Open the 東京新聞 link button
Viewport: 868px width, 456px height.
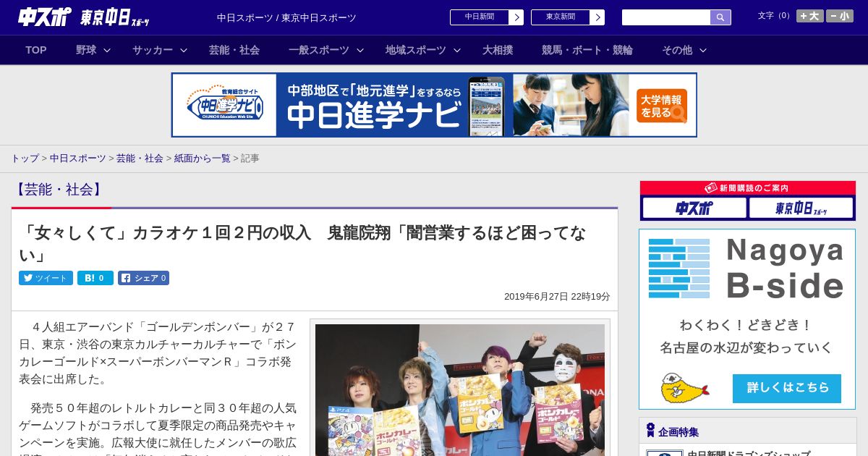click(561, 17)
